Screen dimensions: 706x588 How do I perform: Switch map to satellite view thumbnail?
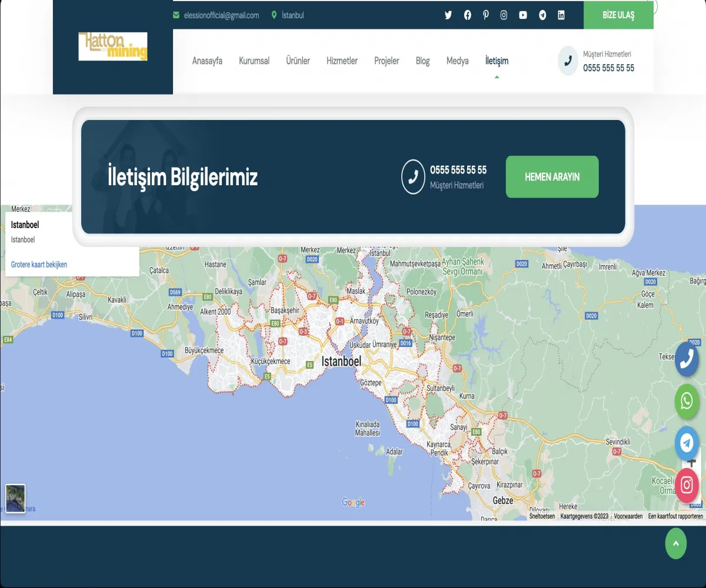15,498
